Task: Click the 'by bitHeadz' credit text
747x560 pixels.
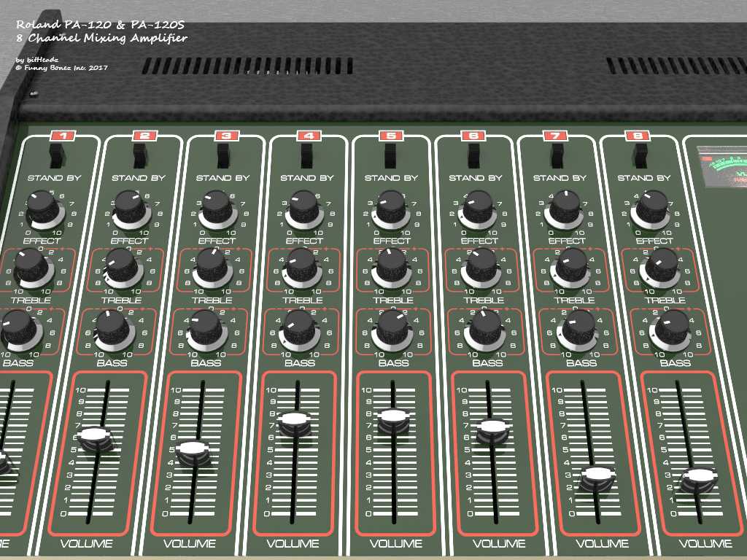Action: tap(36, 60)
